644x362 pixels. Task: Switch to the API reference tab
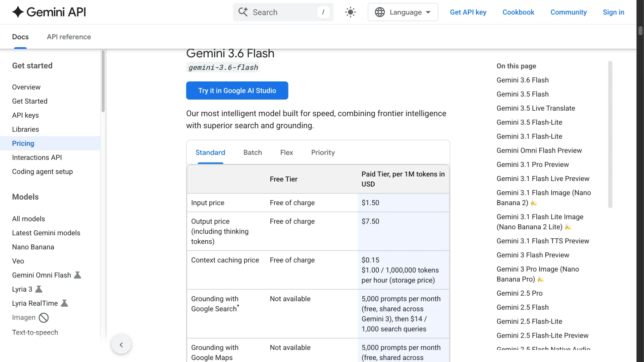pyautogui.click(x=69, y=37)
